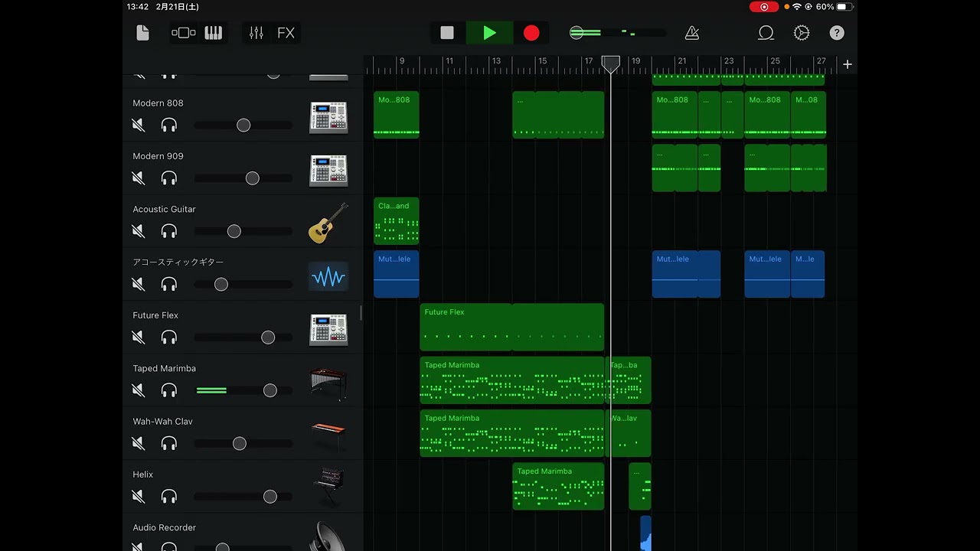Open the keyboard instrument view
Screen dimensions: 980x551
213,33
